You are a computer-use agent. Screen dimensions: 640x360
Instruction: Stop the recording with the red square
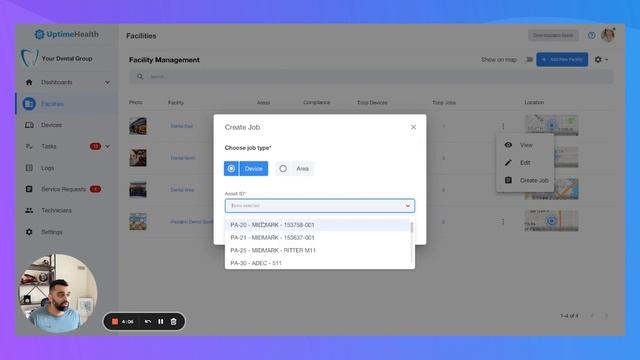115,322
